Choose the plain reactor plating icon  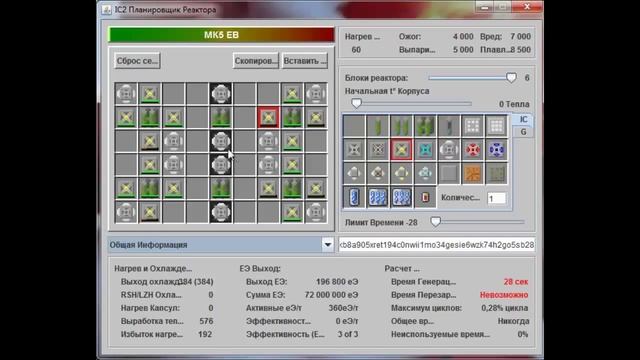(x=449, y=173)
